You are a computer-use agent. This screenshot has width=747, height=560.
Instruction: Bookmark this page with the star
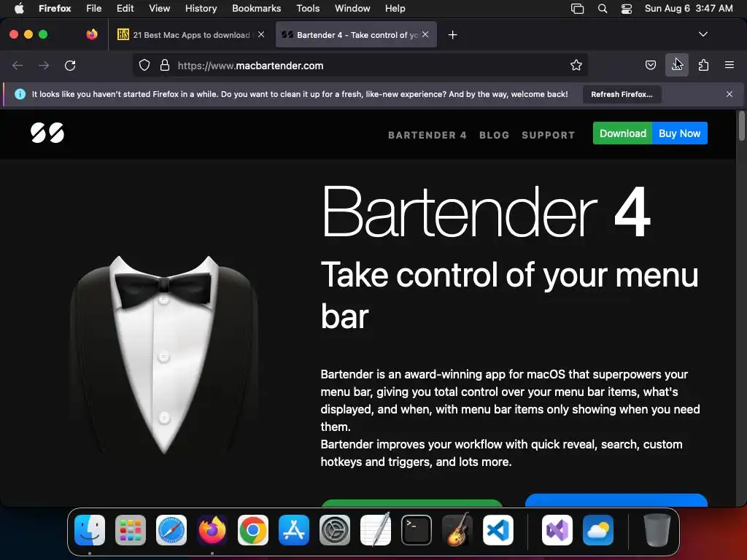[576, 65]
